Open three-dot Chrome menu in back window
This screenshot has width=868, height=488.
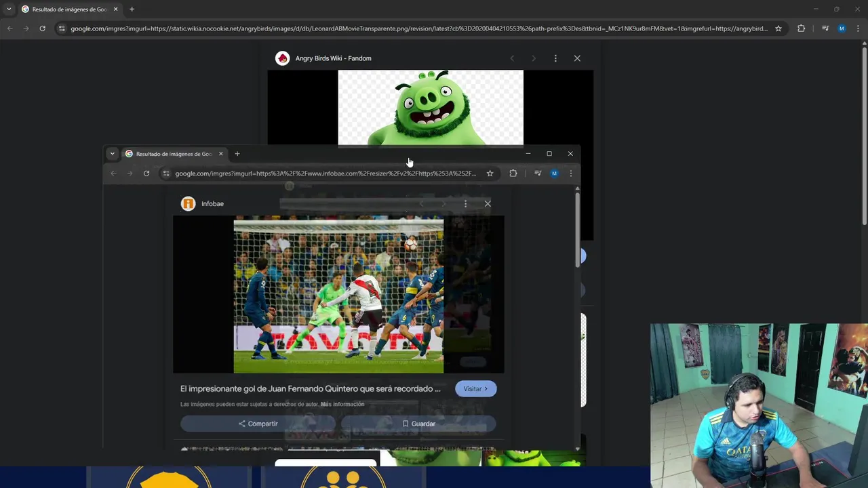coord(859,28)
